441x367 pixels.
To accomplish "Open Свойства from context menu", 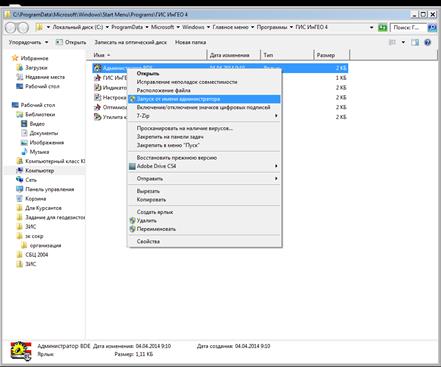I will pyautogui.click(x=204, y=241).
